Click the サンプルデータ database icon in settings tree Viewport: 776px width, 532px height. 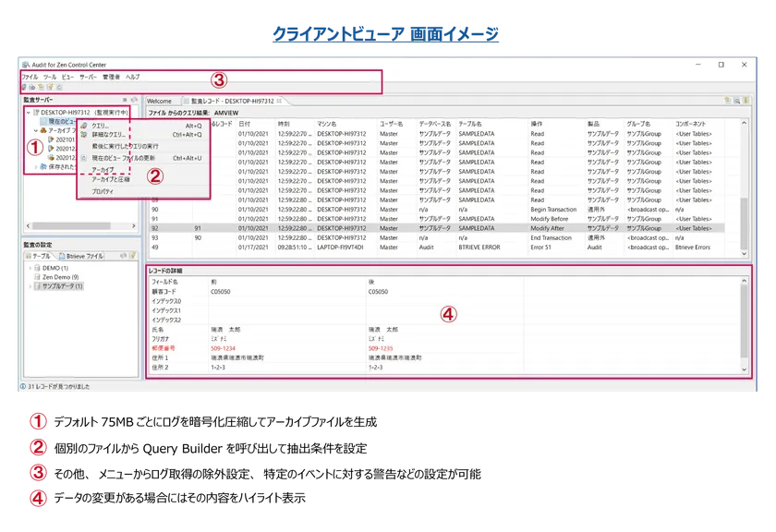point(37,286)
